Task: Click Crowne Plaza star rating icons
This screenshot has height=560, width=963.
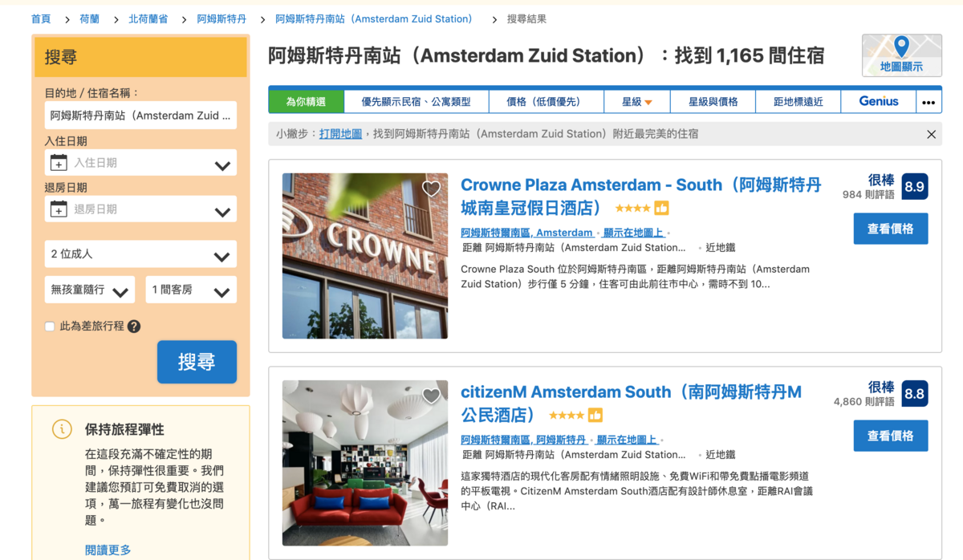Action: (x=632, y=209)
